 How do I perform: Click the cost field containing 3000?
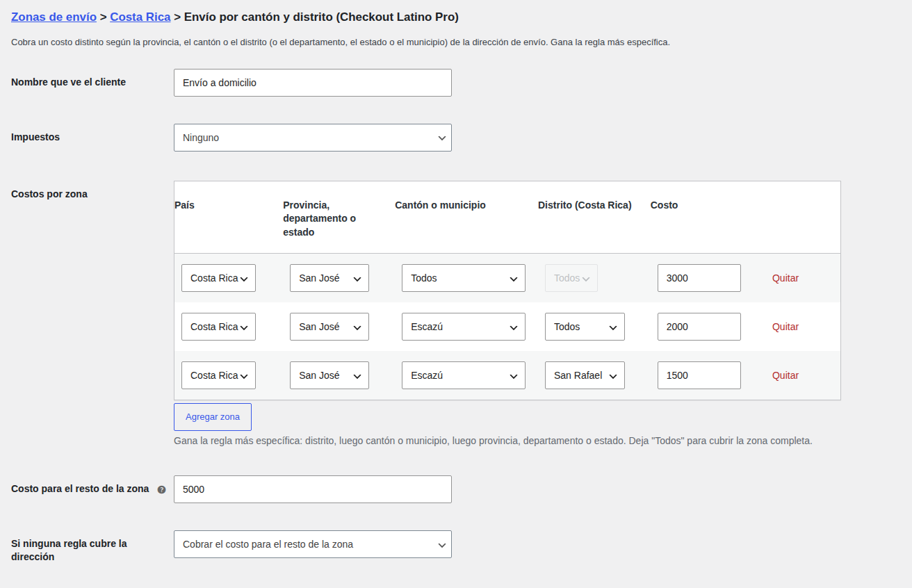coord(699,278)
